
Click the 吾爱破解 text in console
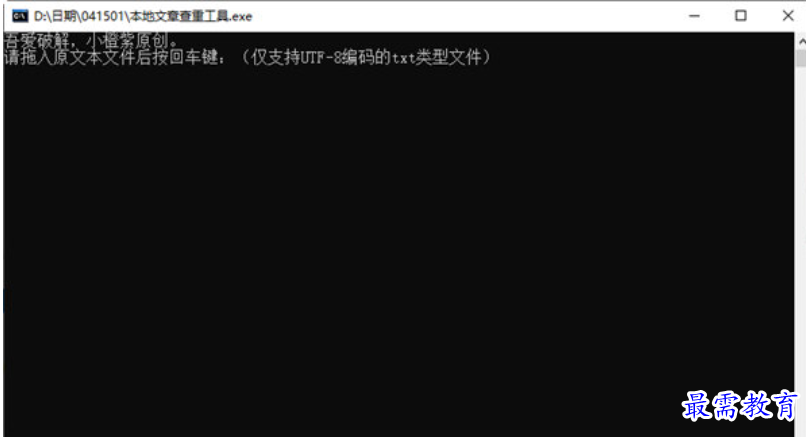35,41
